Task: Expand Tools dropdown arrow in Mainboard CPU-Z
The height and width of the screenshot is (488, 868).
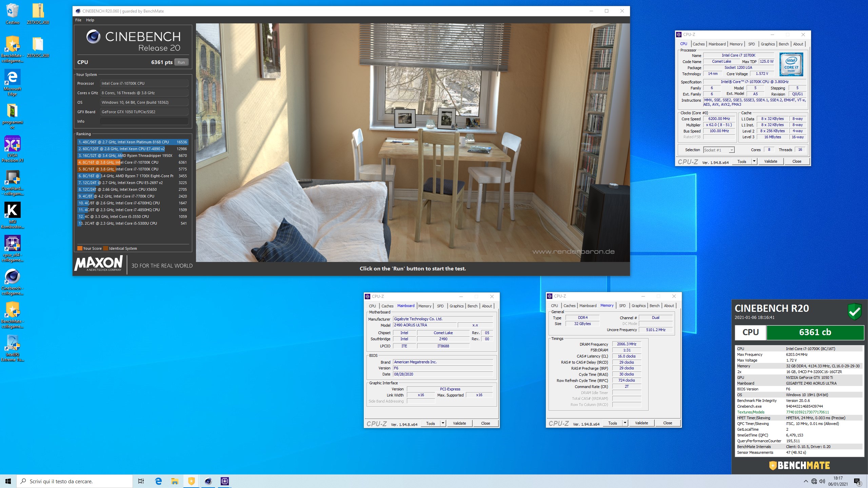Action: point(443,423)
